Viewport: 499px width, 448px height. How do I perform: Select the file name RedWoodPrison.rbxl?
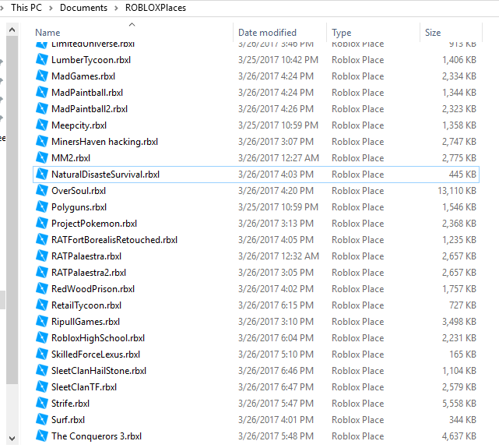coord(93,289)
